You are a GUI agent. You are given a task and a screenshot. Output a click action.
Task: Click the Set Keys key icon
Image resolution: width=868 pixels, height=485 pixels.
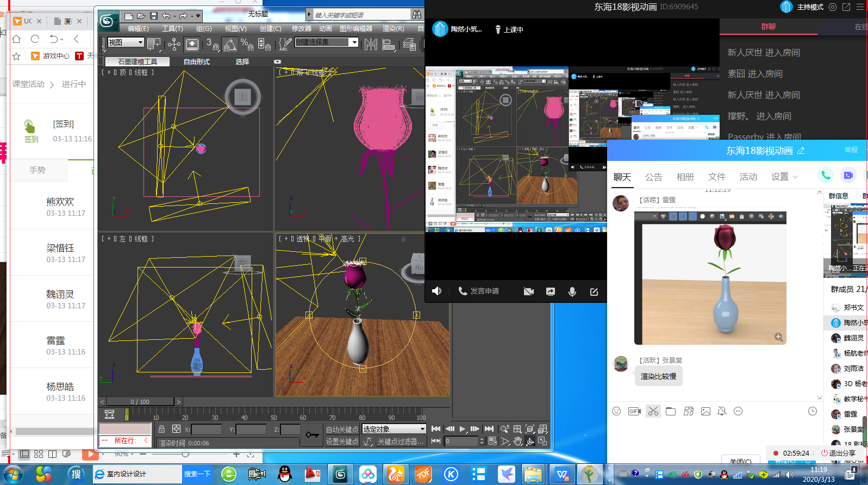312,434
